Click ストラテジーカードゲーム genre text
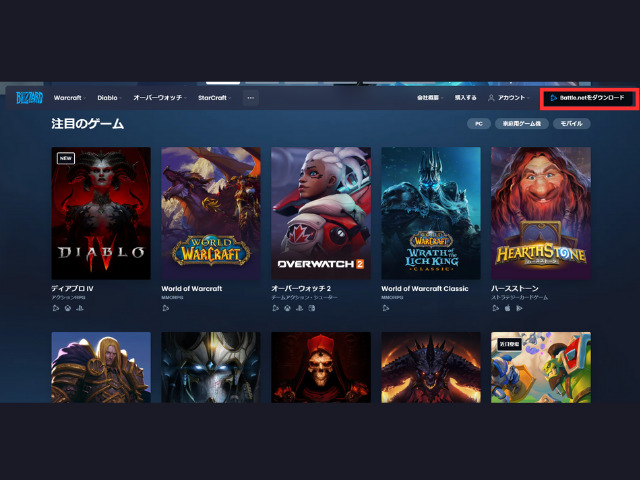The height and width of the screenshot is (480, 640). point(520,298)
